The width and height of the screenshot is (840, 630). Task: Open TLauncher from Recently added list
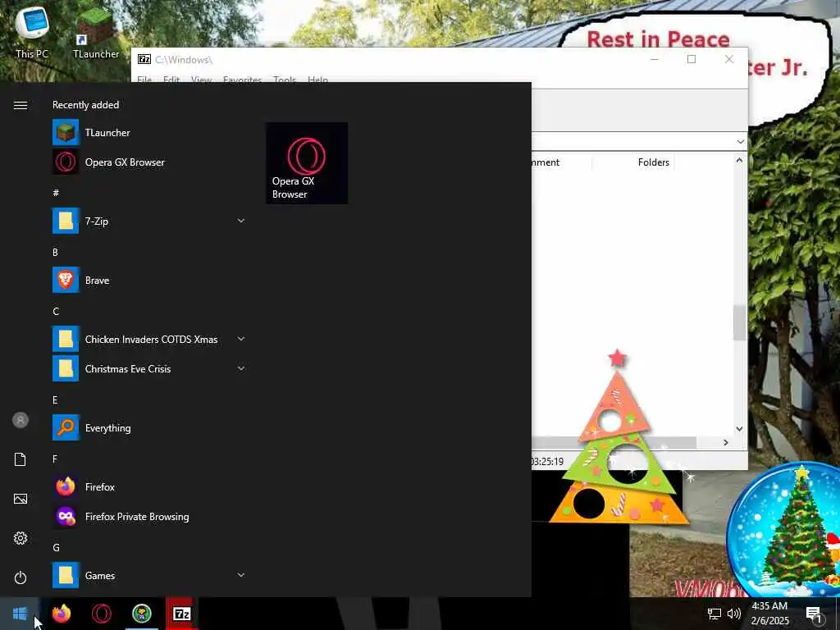tap(149, 133)
